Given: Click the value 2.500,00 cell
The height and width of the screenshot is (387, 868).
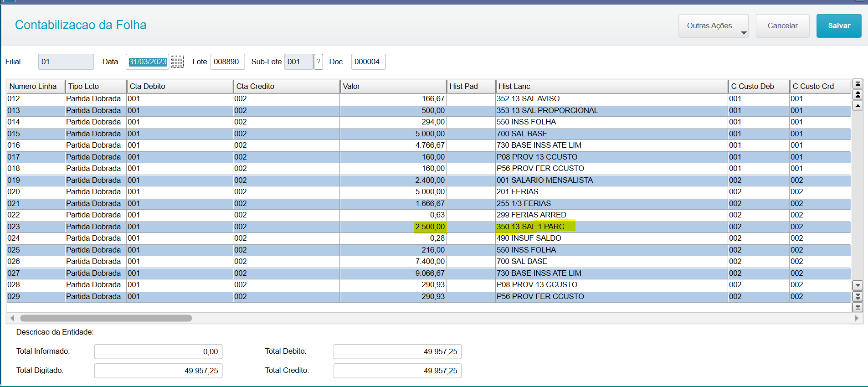Looking at the screenshot, I should click(393, 227).
